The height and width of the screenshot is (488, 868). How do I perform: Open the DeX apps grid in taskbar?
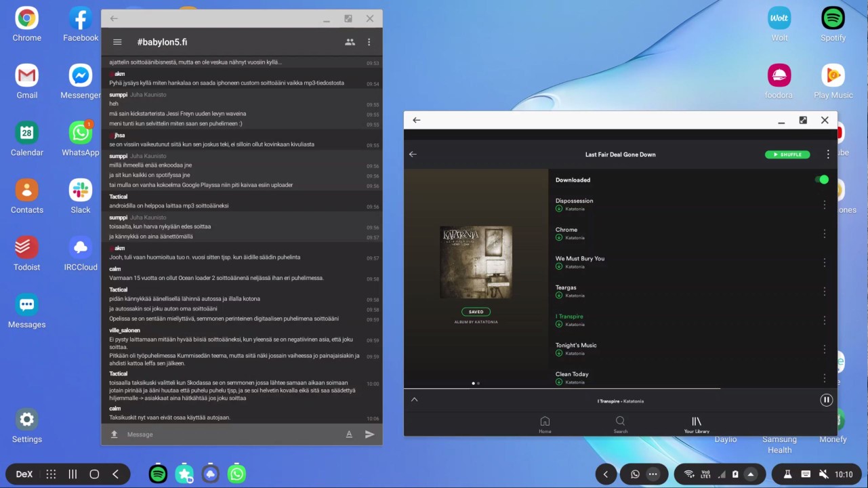click(51, 474)
